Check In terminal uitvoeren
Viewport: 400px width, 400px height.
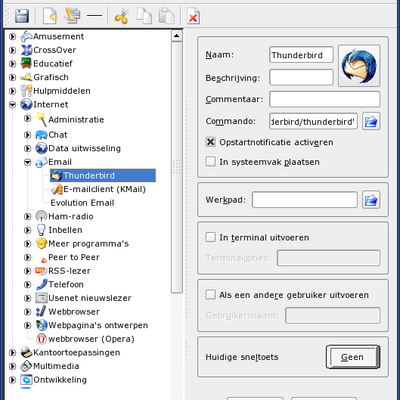(210, 237)
